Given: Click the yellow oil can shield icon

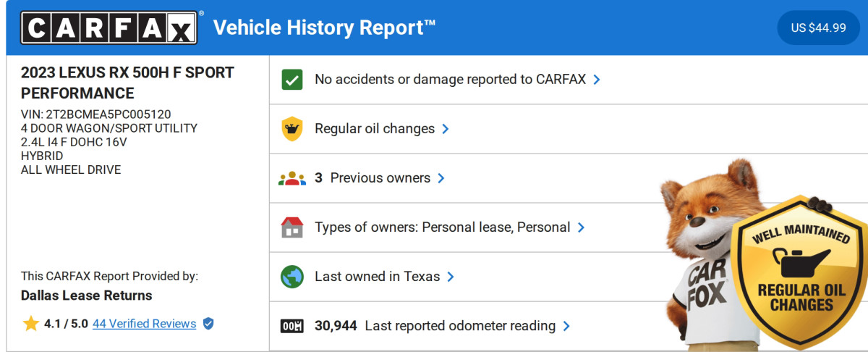Looking at the screenshot, I should (292, 129).
